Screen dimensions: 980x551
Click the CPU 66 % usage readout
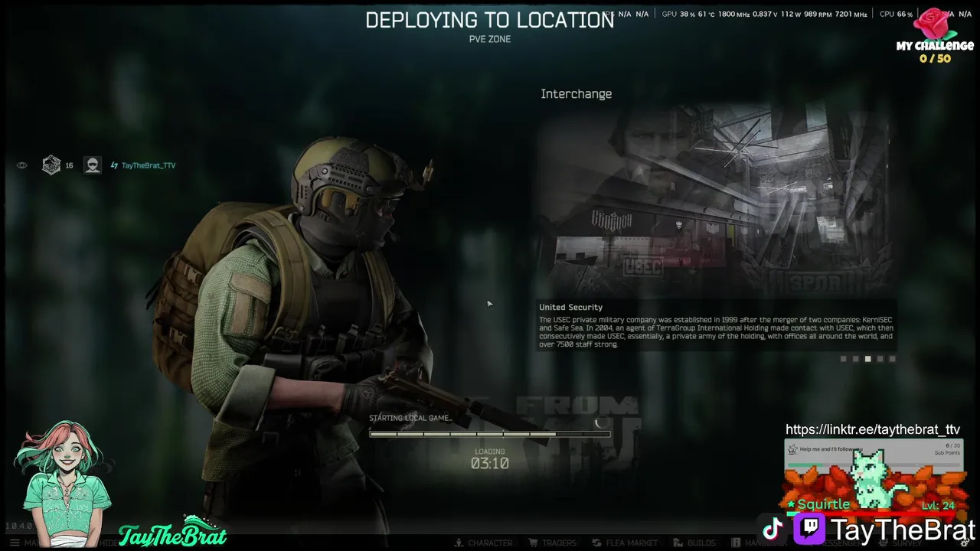896,14
